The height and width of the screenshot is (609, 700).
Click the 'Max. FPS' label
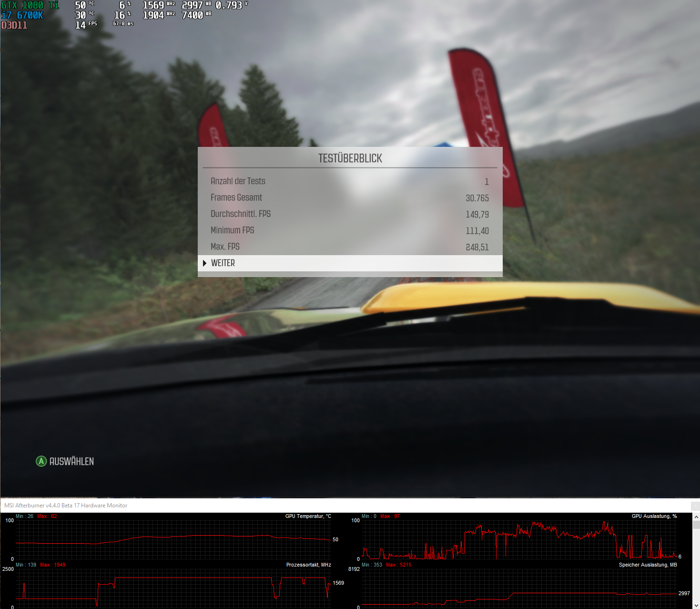[225, 247]
